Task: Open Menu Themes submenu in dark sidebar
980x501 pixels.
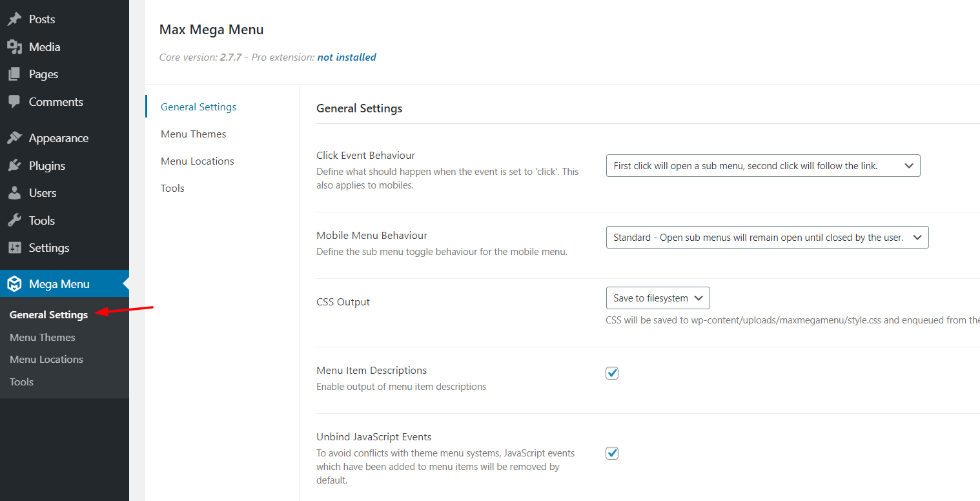Action: [x=43, y=337]
